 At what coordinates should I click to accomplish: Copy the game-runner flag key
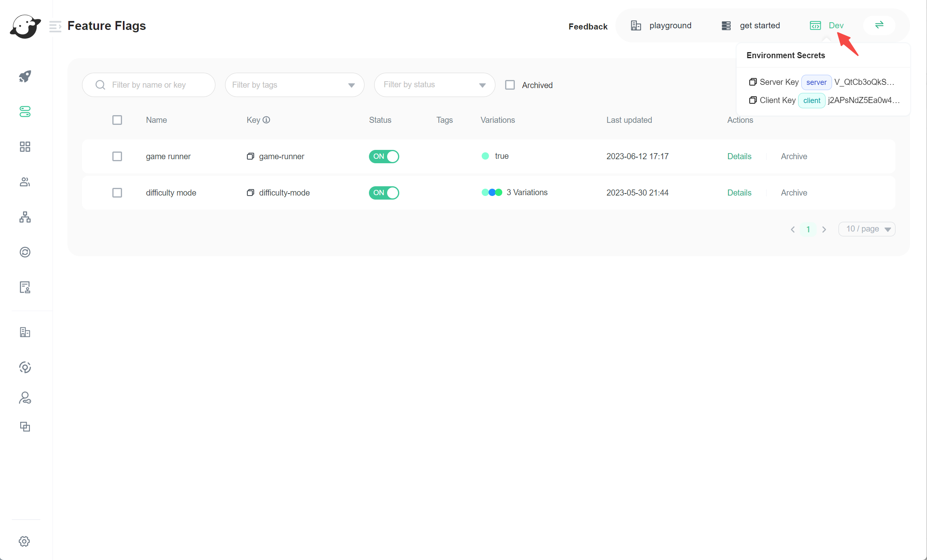coord(251,156)
